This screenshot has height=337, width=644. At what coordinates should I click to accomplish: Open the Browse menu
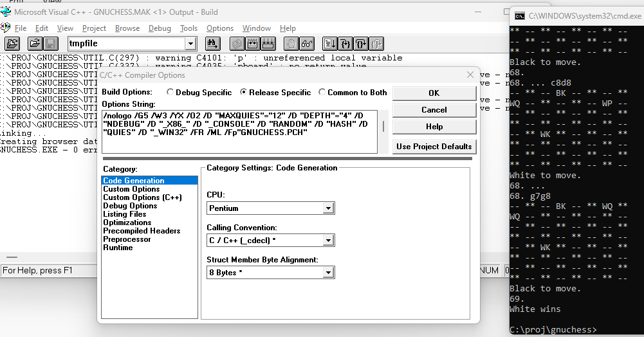coord(127,28)
